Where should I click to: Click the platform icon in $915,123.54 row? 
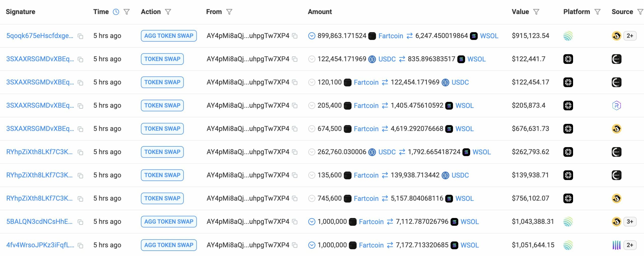[x=568, y=36]
